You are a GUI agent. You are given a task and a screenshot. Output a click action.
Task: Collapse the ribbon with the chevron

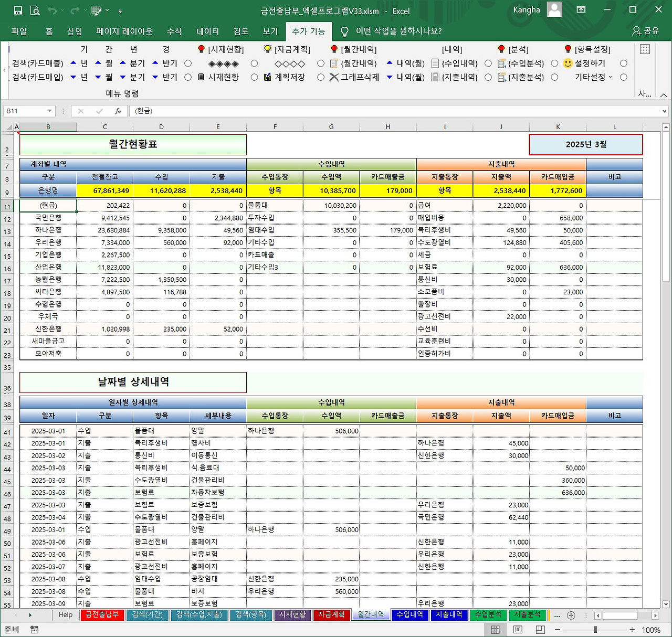(x=664, y=95)
